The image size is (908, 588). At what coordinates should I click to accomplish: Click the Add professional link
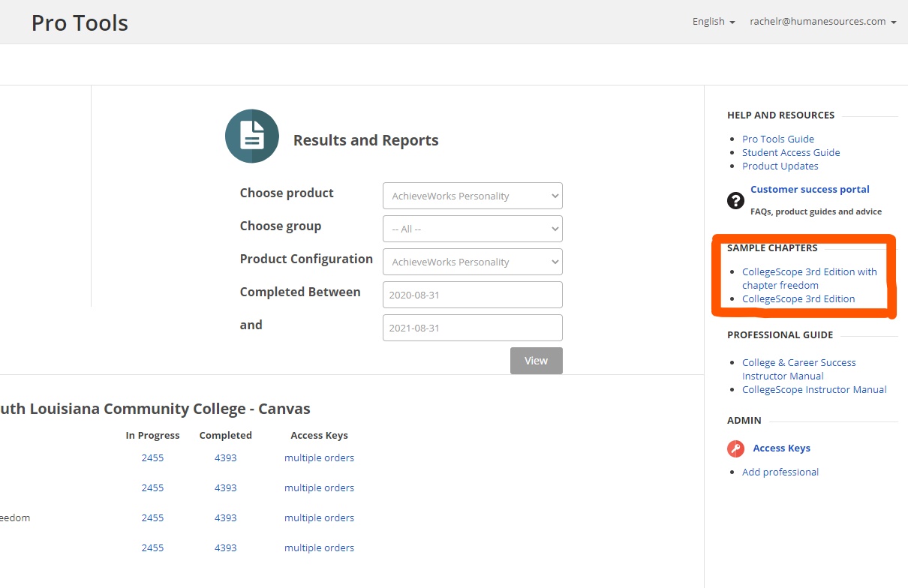[780, 472]
